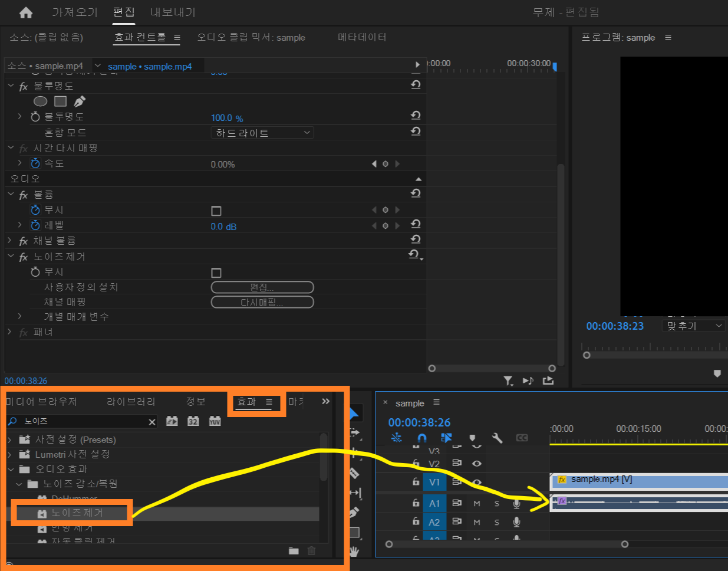Check the 무시 checkbox under 볼륨
The width and height of the screenshot is (728, 571).
pos(216,211)
